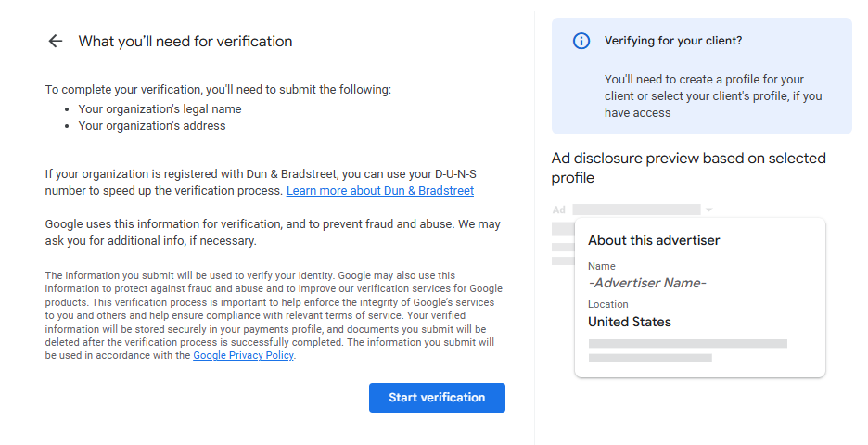868x445 pixels.
Task: Click the info icon in the blue banner
Action: [x=581, y=41]
